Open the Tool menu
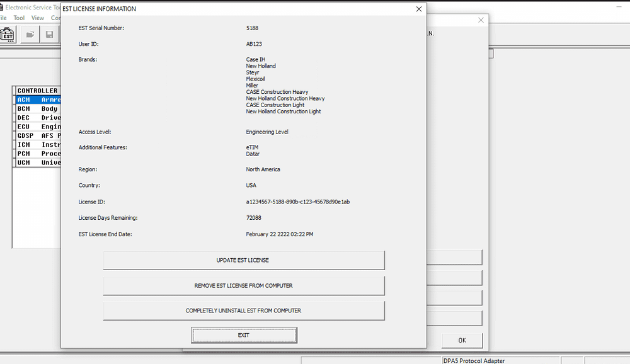The width and height of the screenshot is (630, 364). coord(19,18)
